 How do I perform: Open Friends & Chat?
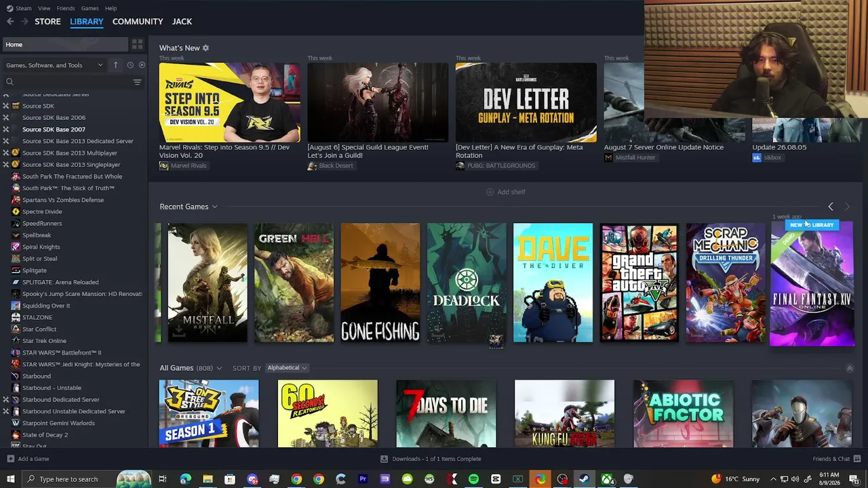click(836, 459)
